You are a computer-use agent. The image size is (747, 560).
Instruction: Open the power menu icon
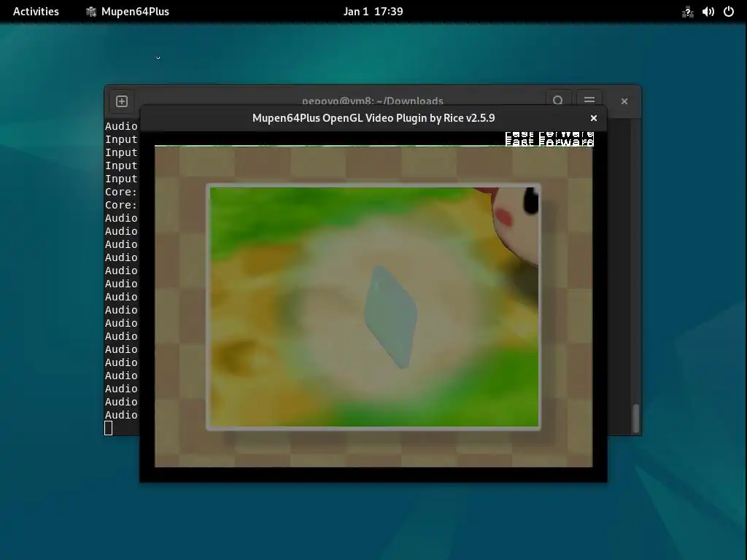(x=729, y=12)
